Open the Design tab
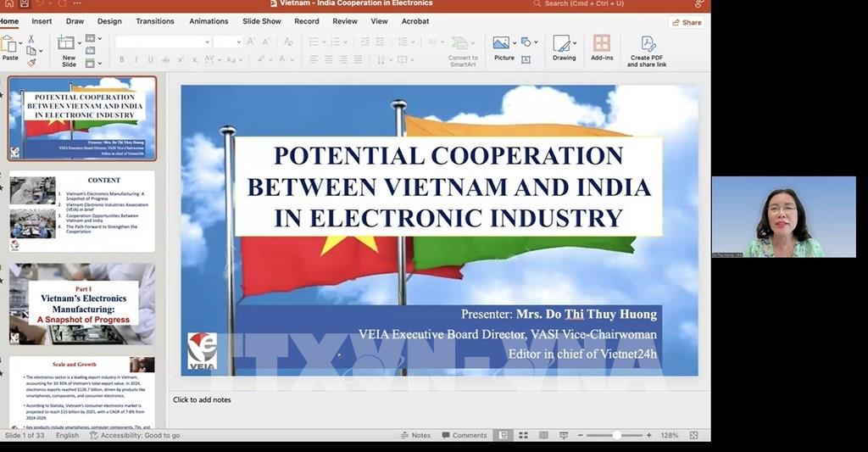Viewport: 868px width, 452px height. 109,21
